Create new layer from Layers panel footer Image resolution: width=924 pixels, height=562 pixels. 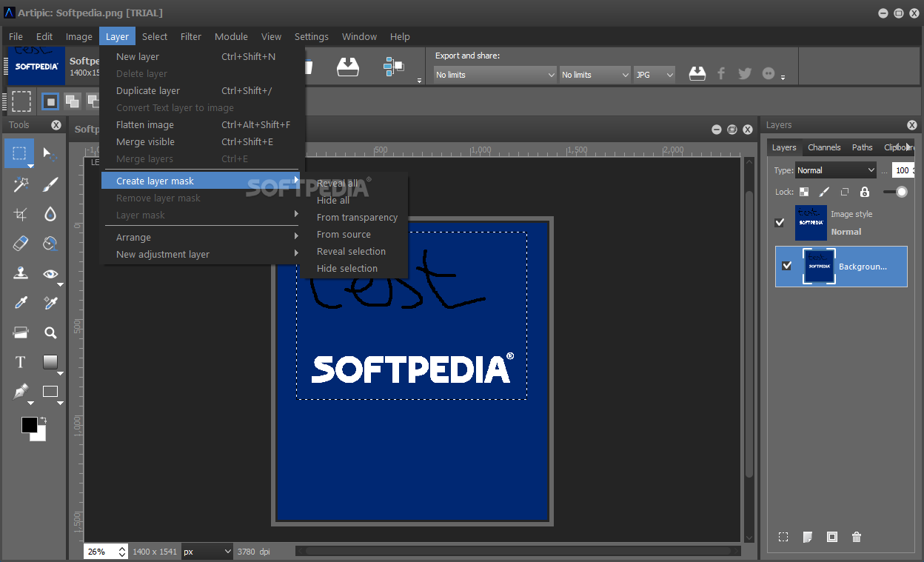[808, 537]
